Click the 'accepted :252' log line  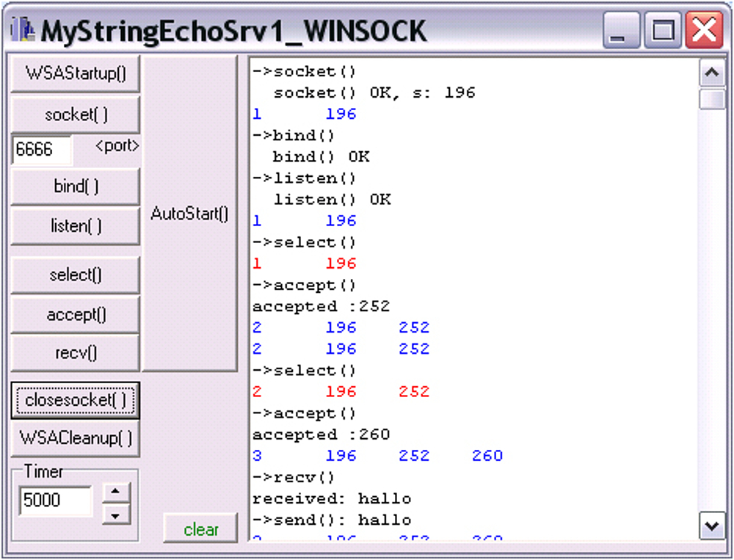tap(321, 306)
